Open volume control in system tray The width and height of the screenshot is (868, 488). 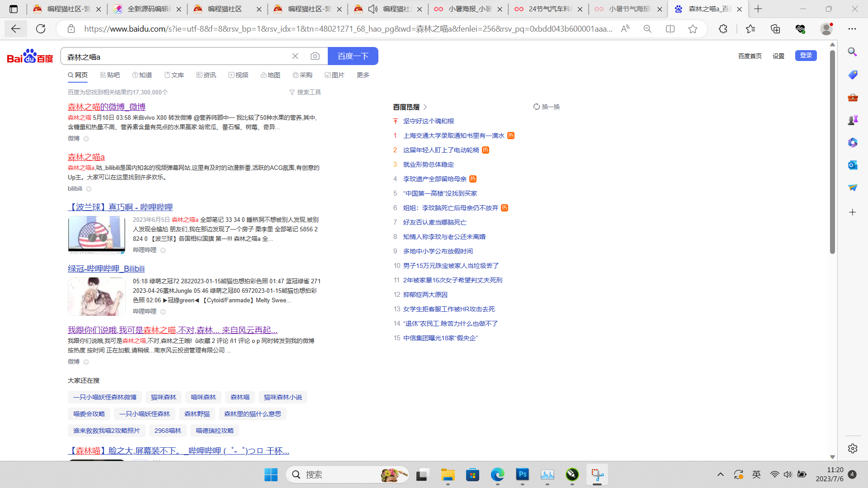pos(788,474)
